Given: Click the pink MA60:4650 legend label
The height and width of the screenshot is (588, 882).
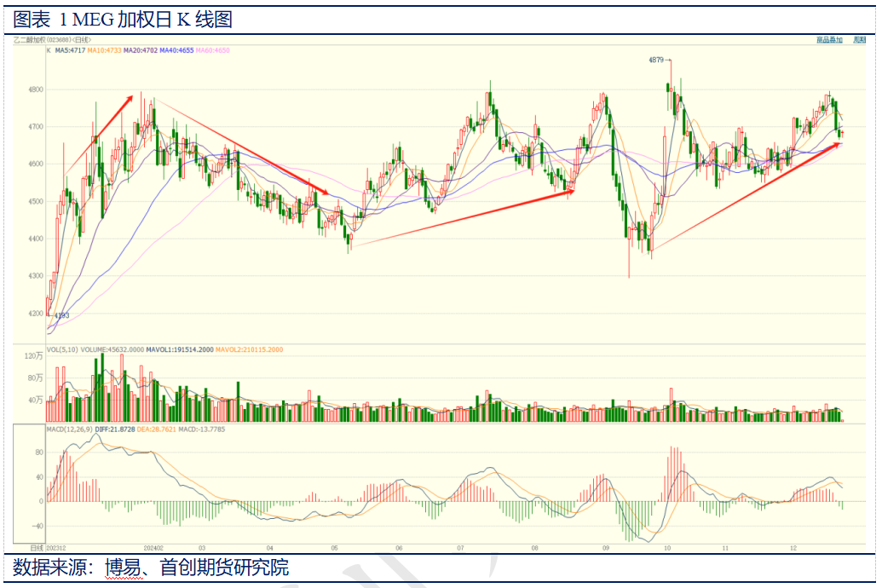Looking at the screenshot, I should point(212,51).
